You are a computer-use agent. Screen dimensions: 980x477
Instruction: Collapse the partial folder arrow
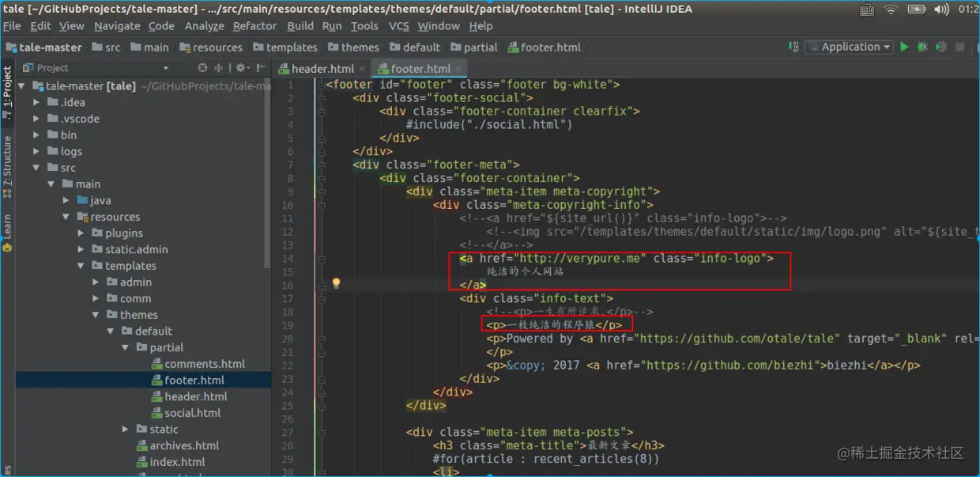click(126, 348)
